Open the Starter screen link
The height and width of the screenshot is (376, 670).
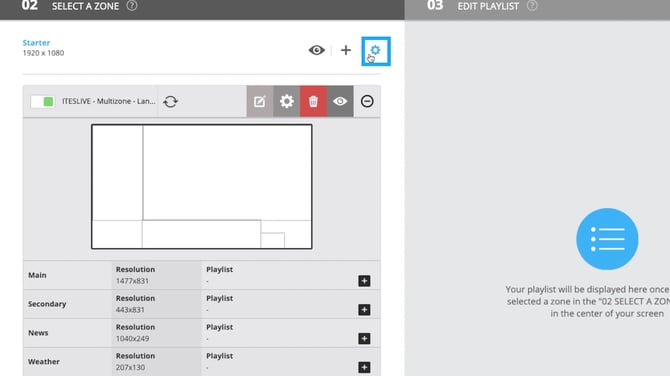[x=36, y=43]
